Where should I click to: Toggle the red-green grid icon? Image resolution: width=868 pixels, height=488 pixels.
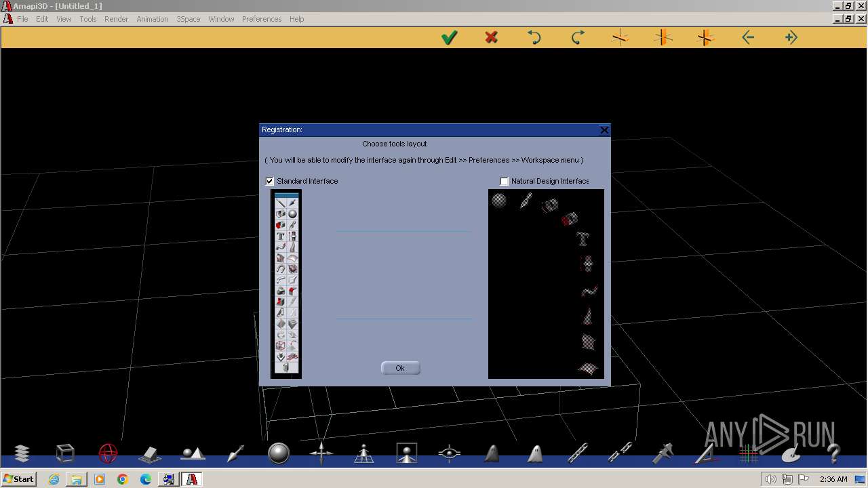pyautogui.click(x=749, y=453)
